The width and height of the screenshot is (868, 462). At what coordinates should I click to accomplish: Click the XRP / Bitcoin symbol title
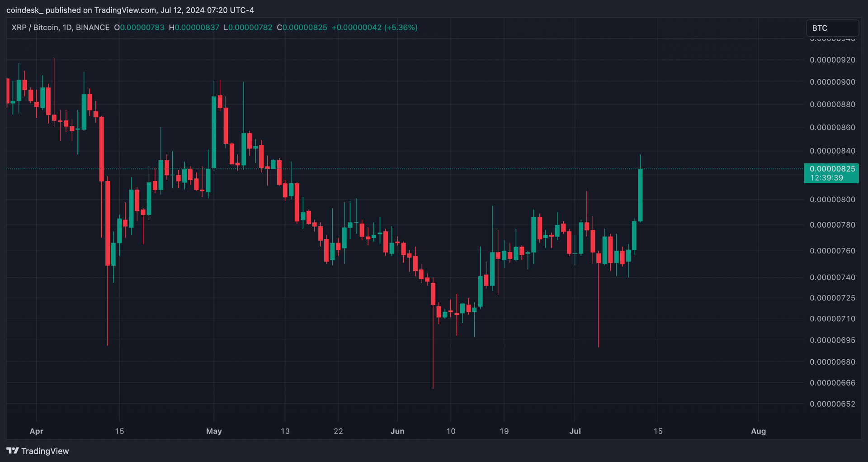pos(61,28)
